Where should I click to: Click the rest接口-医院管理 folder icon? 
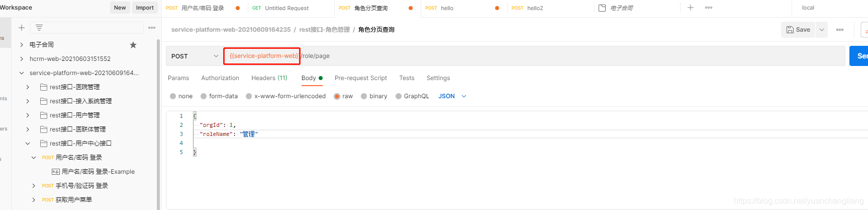click(x=44, y=87)
